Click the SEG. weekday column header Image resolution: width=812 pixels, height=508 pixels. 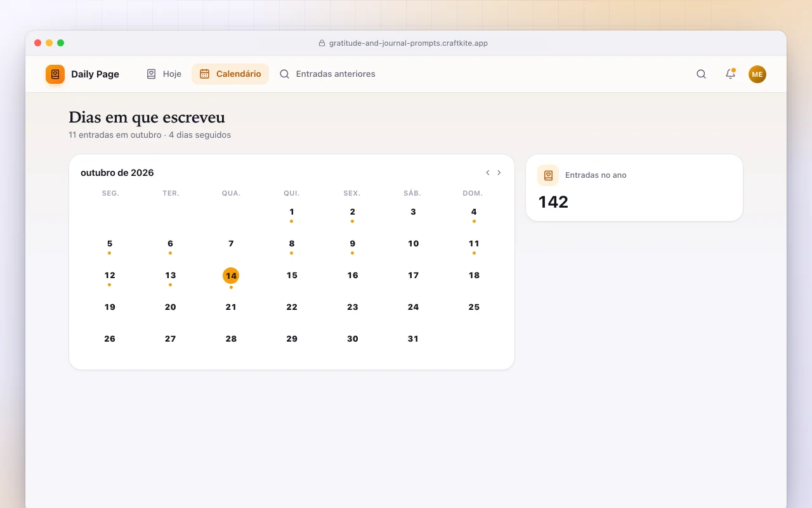pos(110,193)
